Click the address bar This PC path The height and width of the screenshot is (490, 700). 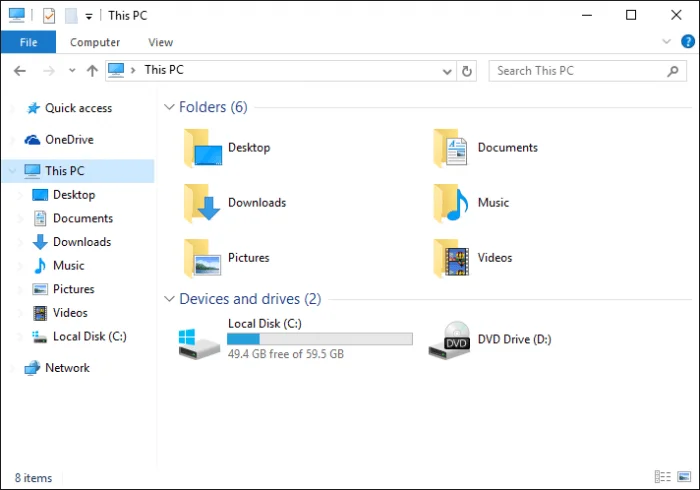coord(164,70)
